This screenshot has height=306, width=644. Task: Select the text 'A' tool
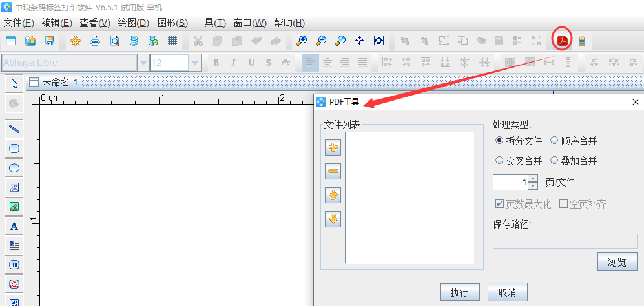(x=14, y=226)
